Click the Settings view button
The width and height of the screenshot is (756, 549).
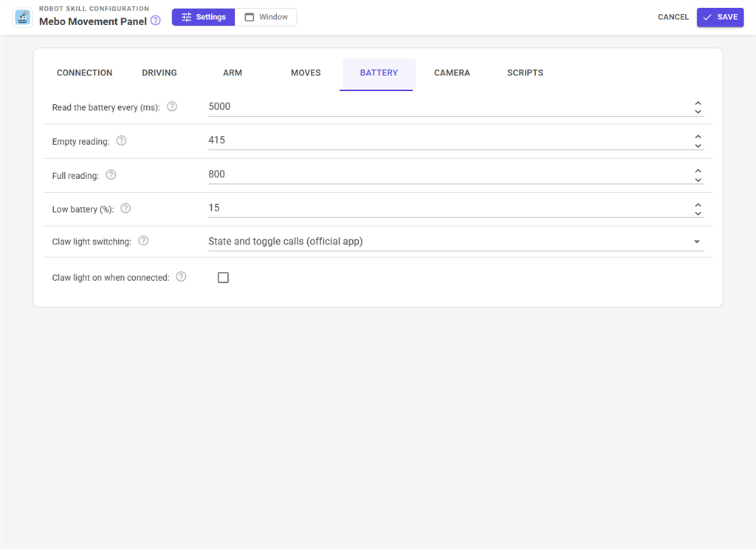[204, 17]
